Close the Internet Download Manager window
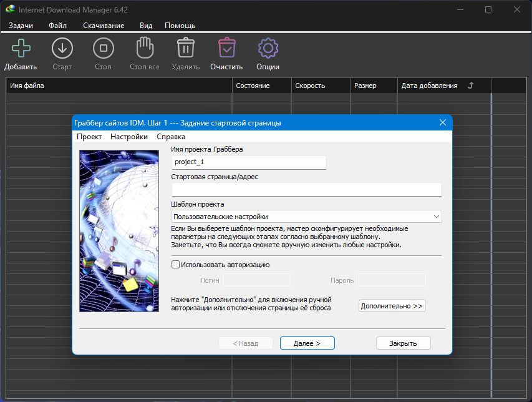The width and height of the screenshot is (532, 402). [517, 9]
